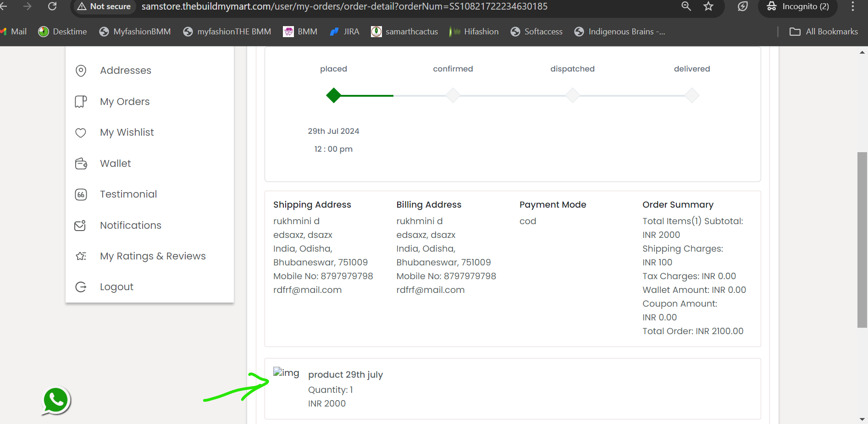Select My Wishlist menu item
This screenshot has height=424, width=868.
click(x=127, y=132)
